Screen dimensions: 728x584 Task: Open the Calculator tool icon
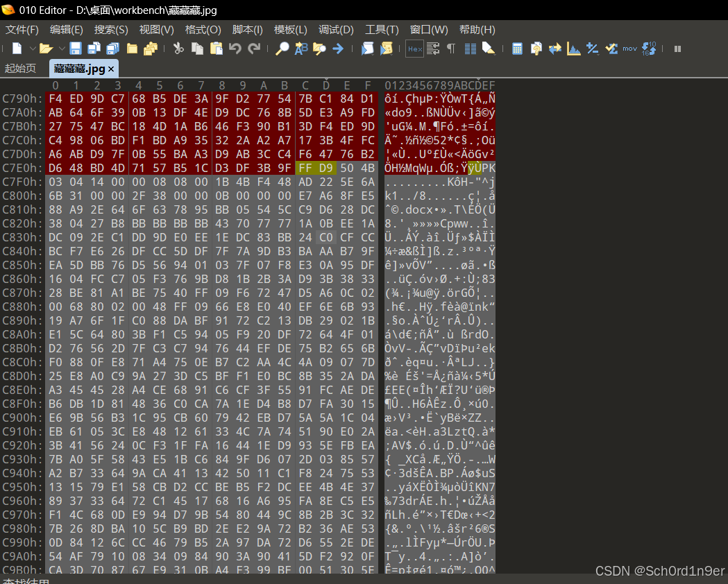pos(517,49)
